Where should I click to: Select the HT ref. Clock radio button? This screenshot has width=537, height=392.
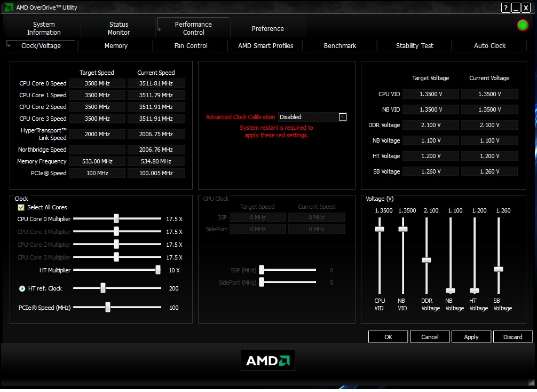(22, 288)
